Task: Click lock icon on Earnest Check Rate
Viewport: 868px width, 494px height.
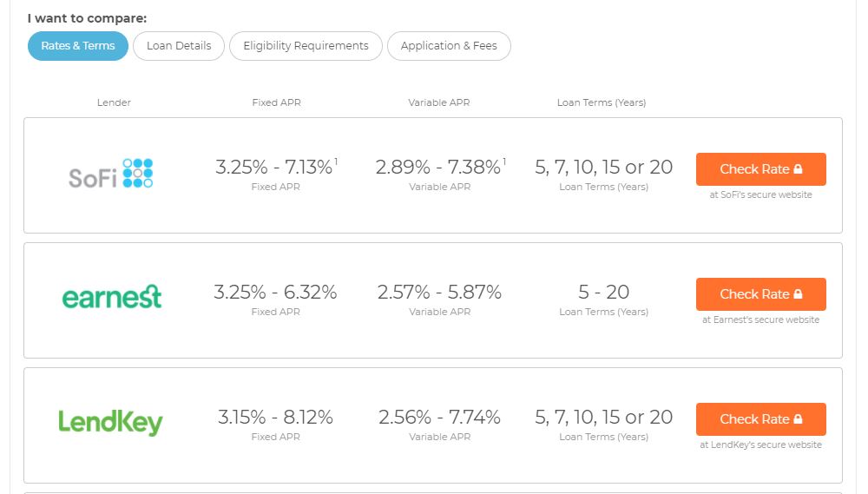Action: click(x=798, y=294)
